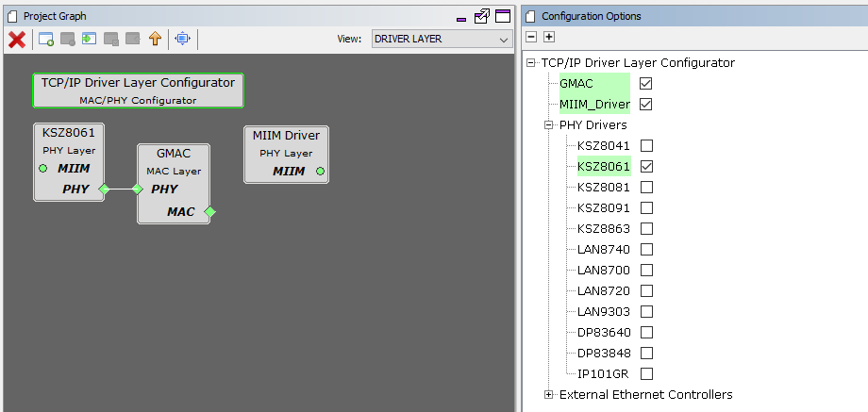This screenshot has height=412, width=868.
Task: Click the blue fit-to-view icon
Action: [x=182, y=39]
